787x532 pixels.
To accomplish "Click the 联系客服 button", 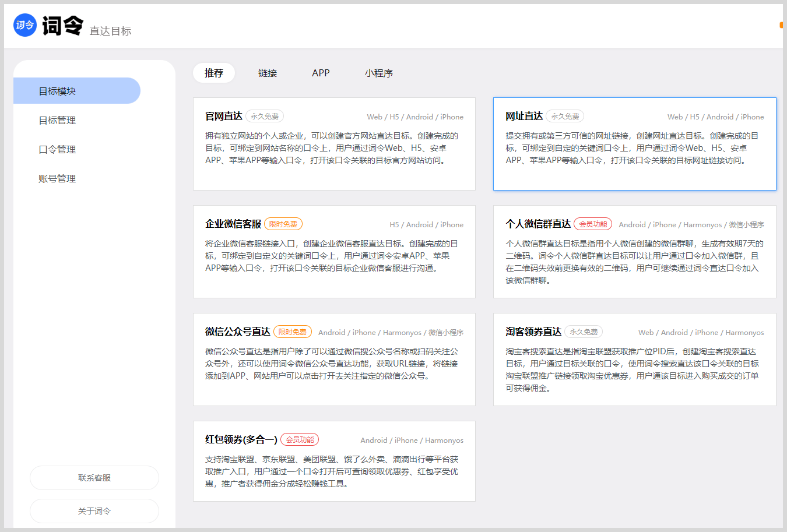I will pyautogui.click(x=94, y=478).
